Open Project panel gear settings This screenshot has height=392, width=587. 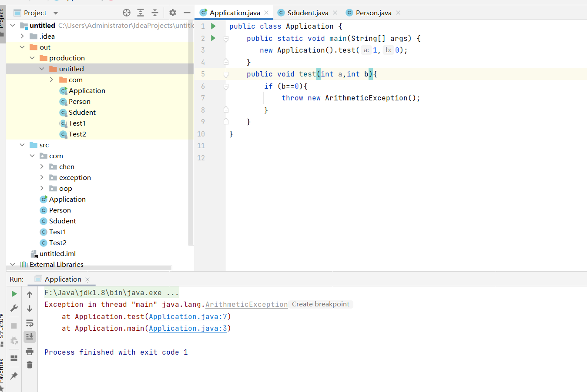[x=173, y=13]
